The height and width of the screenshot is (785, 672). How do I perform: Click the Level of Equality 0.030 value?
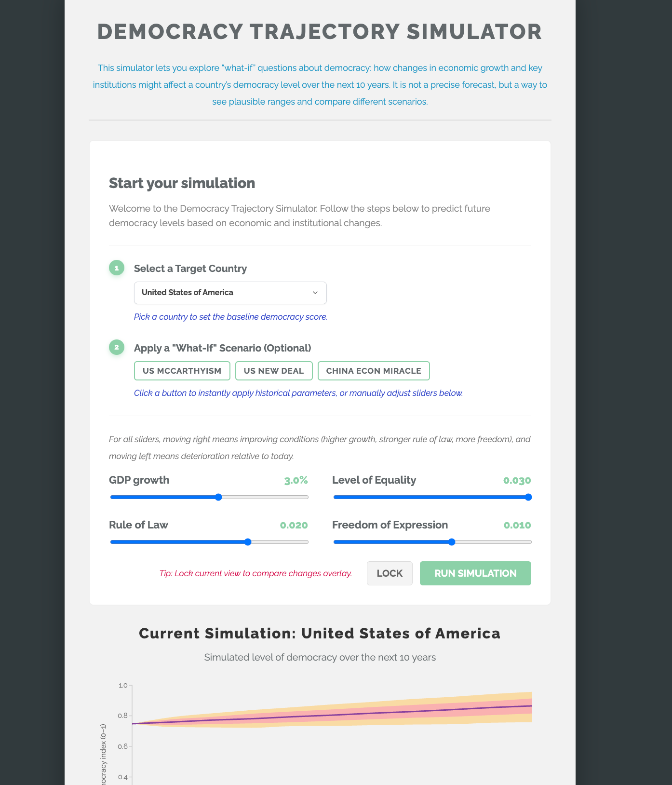(x=517, y=480)
